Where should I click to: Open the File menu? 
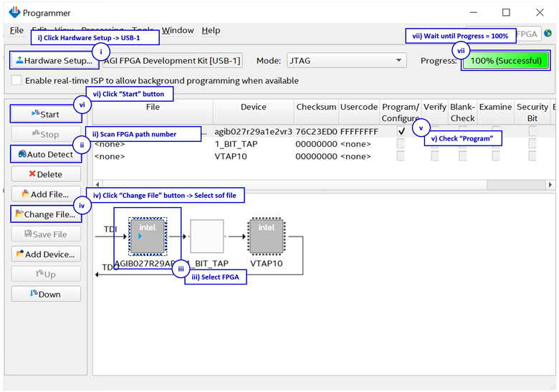coord(16,30)
